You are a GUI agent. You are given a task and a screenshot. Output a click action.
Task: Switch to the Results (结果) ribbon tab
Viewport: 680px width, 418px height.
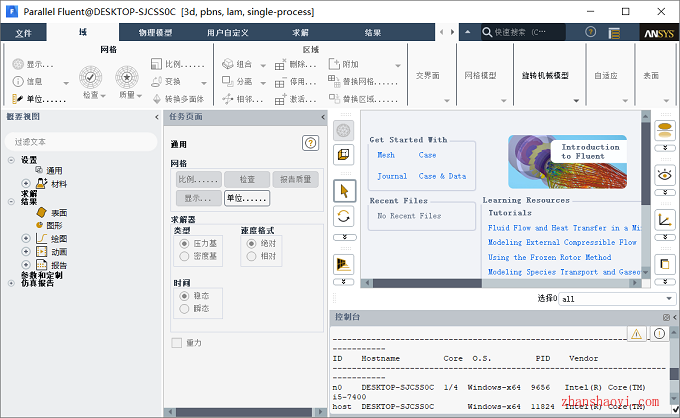pos(373,33)
